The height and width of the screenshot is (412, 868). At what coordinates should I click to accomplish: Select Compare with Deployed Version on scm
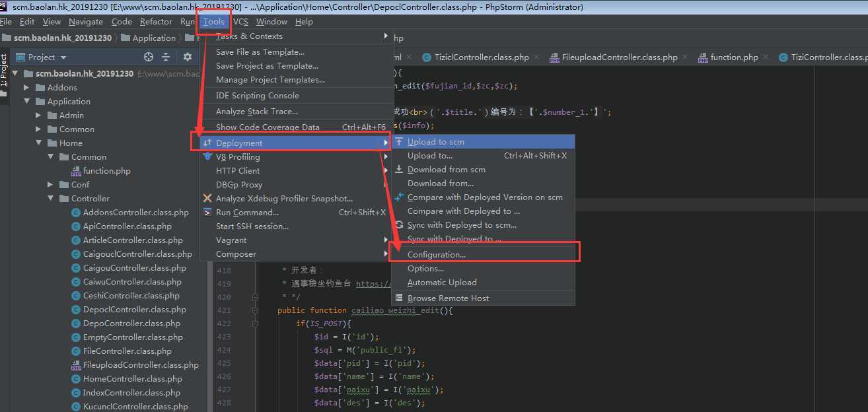483,197
